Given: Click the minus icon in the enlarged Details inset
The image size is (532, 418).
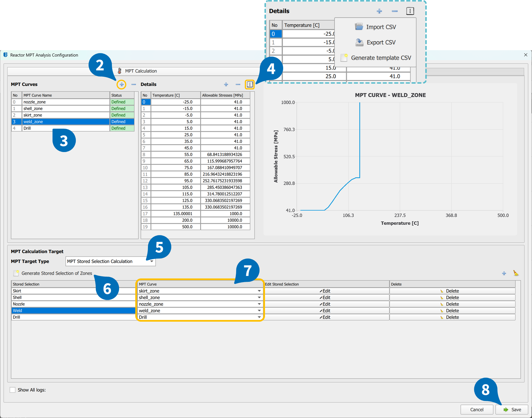Looking at the screenshot, I should point(395,11).
